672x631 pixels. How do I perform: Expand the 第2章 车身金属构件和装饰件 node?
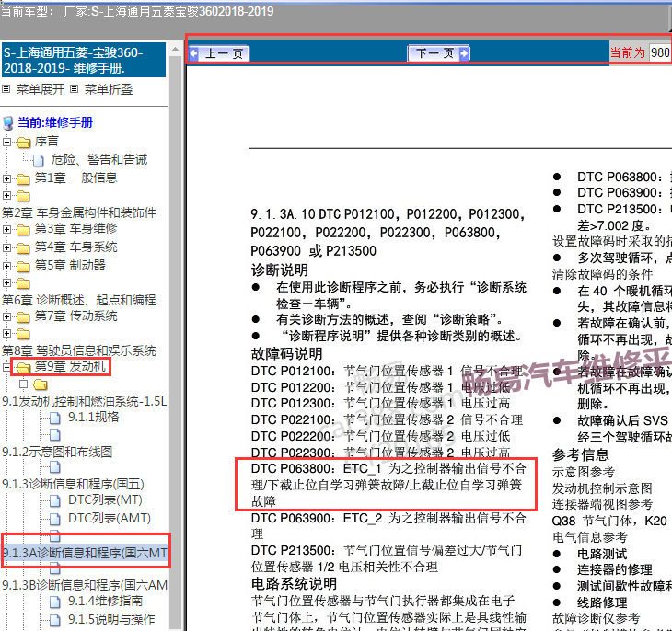coord(6,196)
